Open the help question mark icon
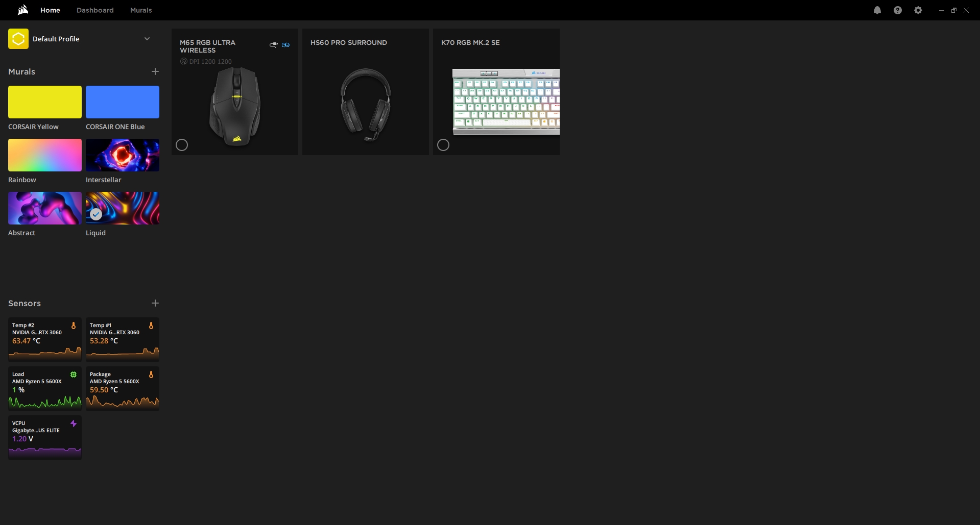980x525 pixels. point(898,10)
